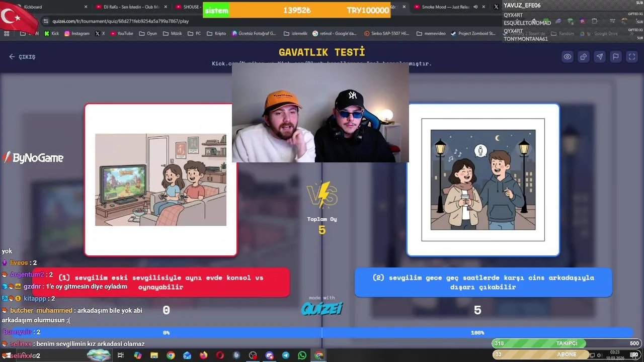Toggle fullscreen mode icon in Quizei

coord(632,57)
